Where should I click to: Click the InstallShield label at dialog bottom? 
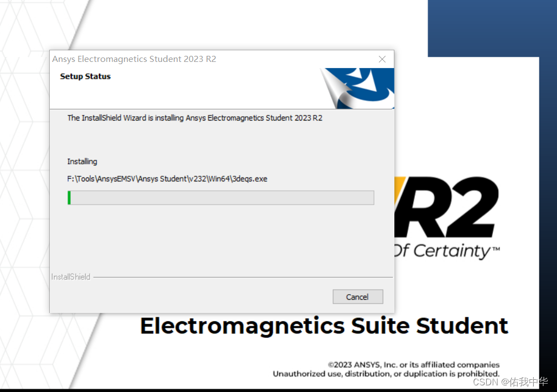point(71,276)
